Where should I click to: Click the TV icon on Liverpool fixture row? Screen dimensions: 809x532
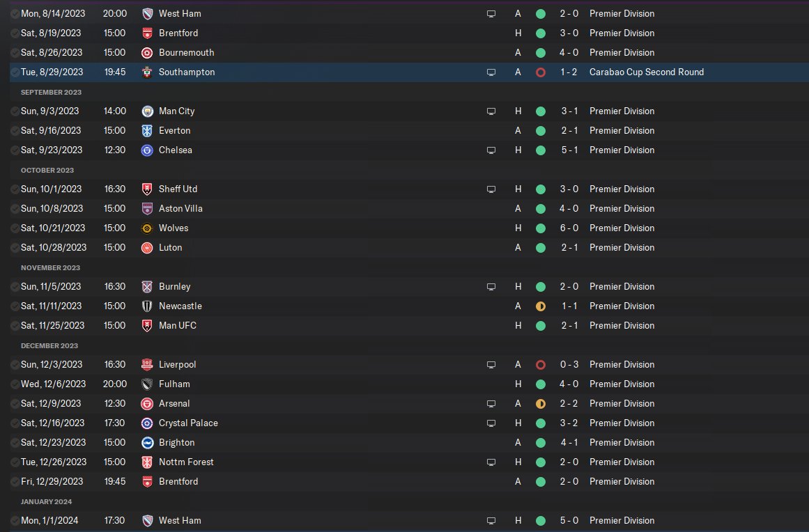[x=491, y=364]
